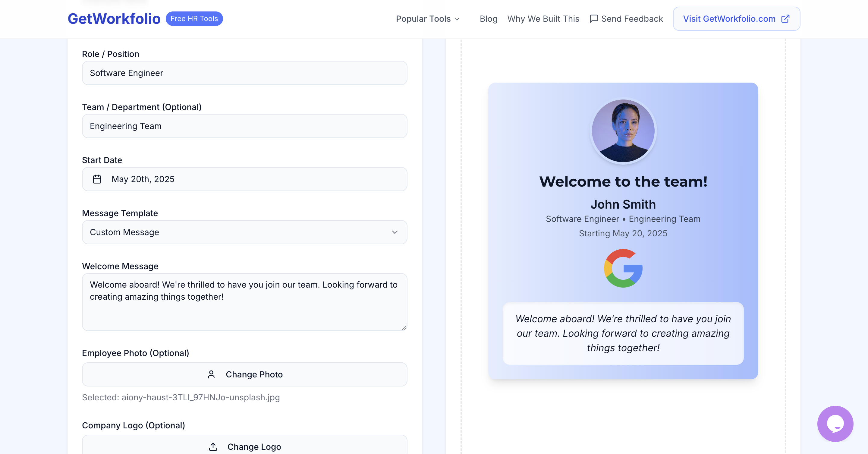Click the selected photo filename text
868x454 pixels.
[x=181, y=397]
